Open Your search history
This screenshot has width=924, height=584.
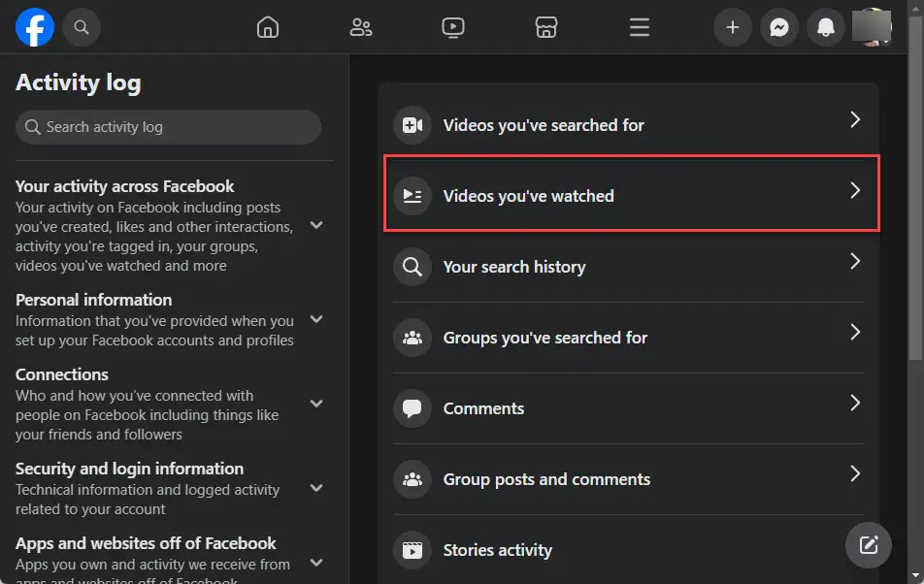(x=628, y=267)
